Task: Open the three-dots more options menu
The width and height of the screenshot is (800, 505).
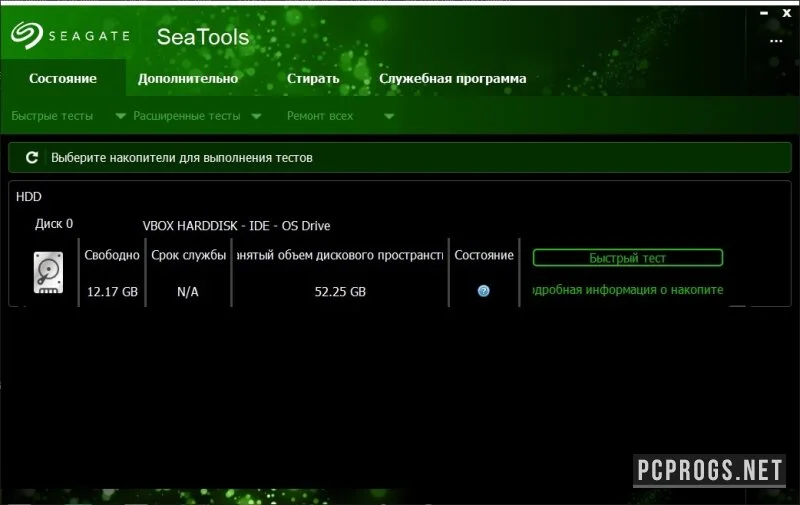Action: (x=776, y=41)
